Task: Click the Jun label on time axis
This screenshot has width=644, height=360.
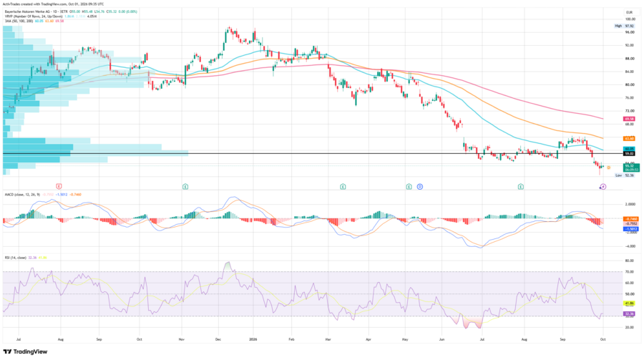Action: pyautogui.click(x=442, y=340)
